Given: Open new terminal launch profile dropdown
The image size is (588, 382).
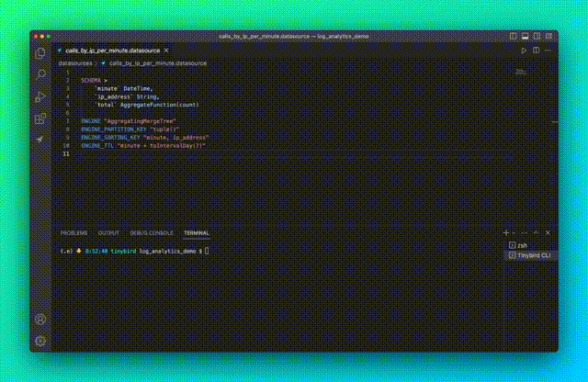Looking at the screenshot, I should [x=514, y=233].
